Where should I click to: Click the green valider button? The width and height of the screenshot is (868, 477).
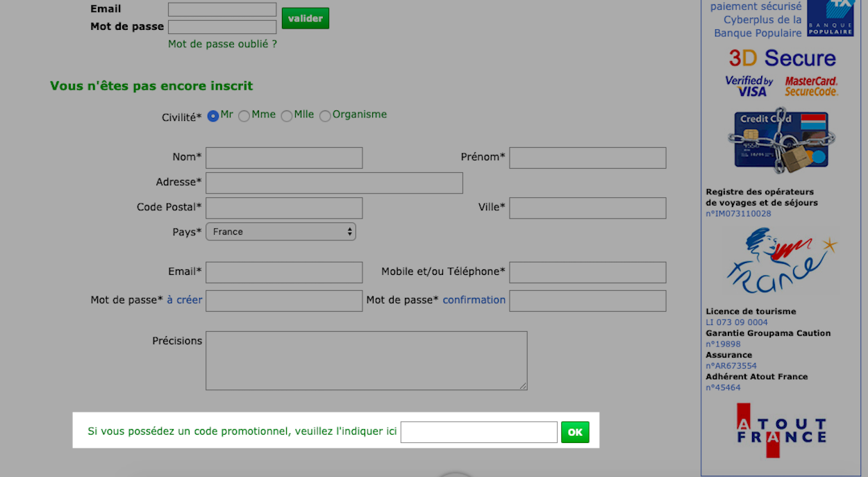click(306, 19)
